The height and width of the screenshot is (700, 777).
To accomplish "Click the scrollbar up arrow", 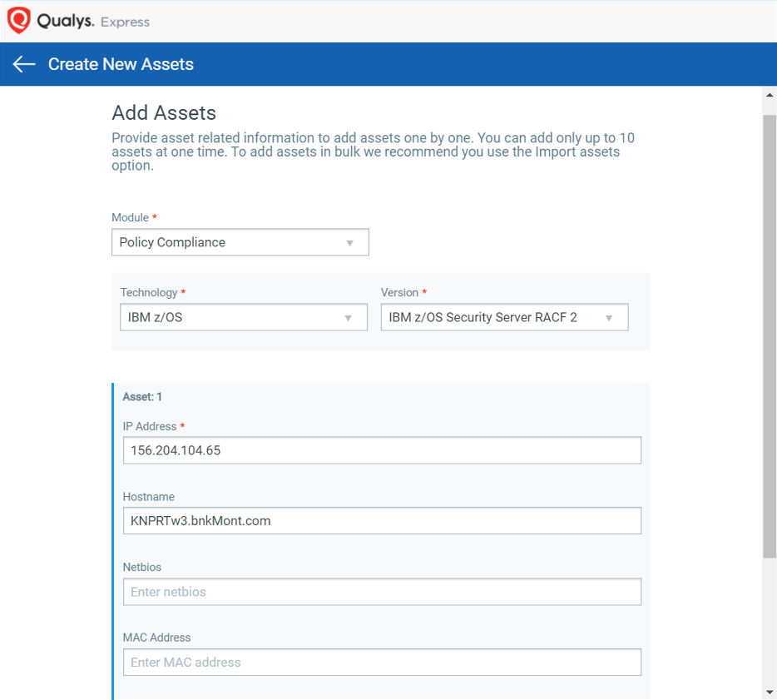I will click(770, 95).
